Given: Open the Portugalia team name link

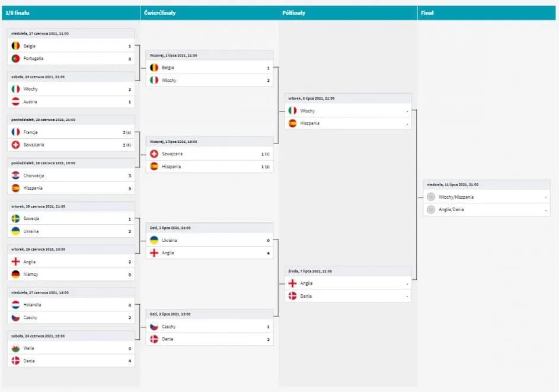Looking at the screenshot, I should point(33,59).
